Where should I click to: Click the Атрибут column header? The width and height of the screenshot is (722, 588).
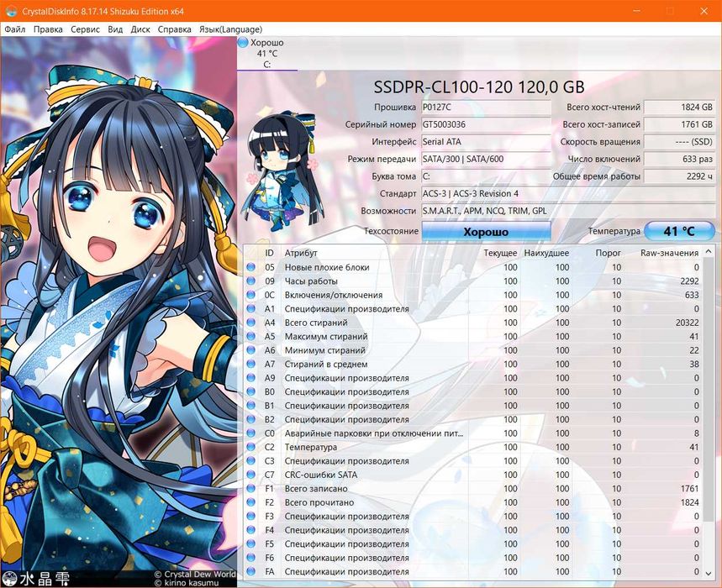click(301, 253)
